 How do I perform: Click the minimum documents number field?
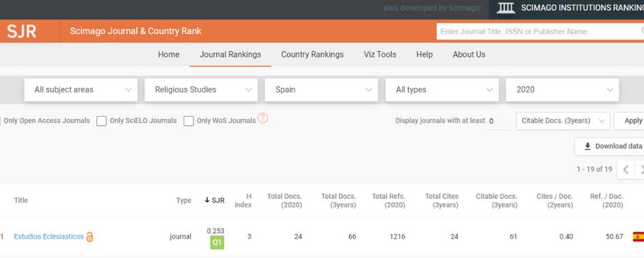499,121
